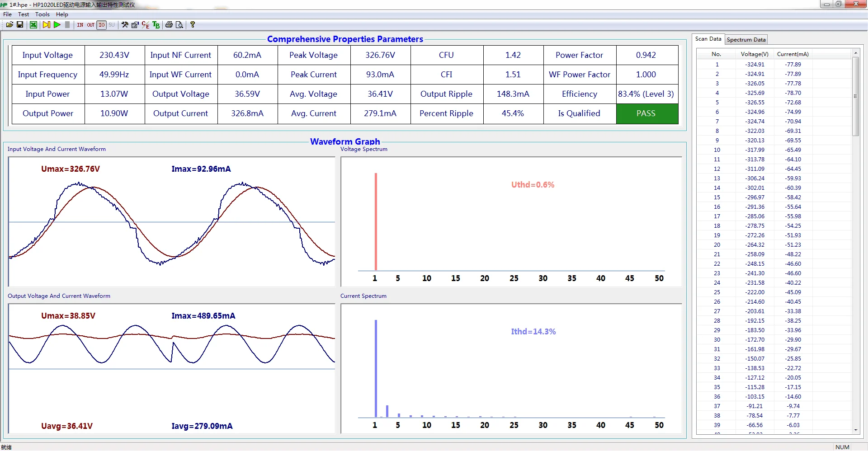Click the Input Voltage value 230.43V

[114, 55]
